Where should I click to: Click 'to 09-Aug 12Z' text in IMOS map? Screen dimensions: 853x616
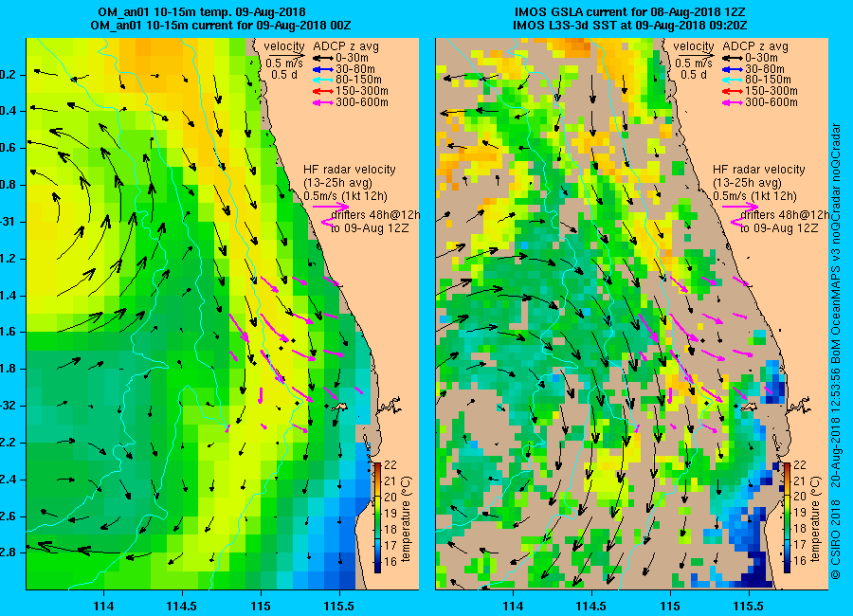tap(779, 228)
